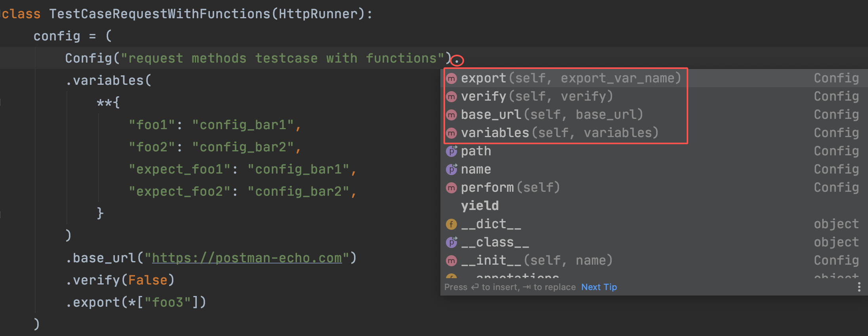Click the __dict__ field icon
868x336 pixels.
click(451, 224)
